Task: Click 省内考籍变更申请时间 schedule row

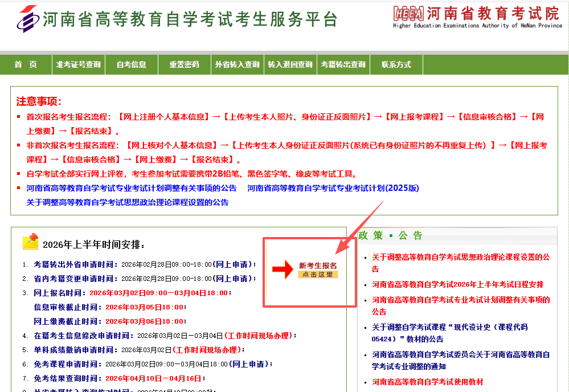Action: [x=145, y=279]
